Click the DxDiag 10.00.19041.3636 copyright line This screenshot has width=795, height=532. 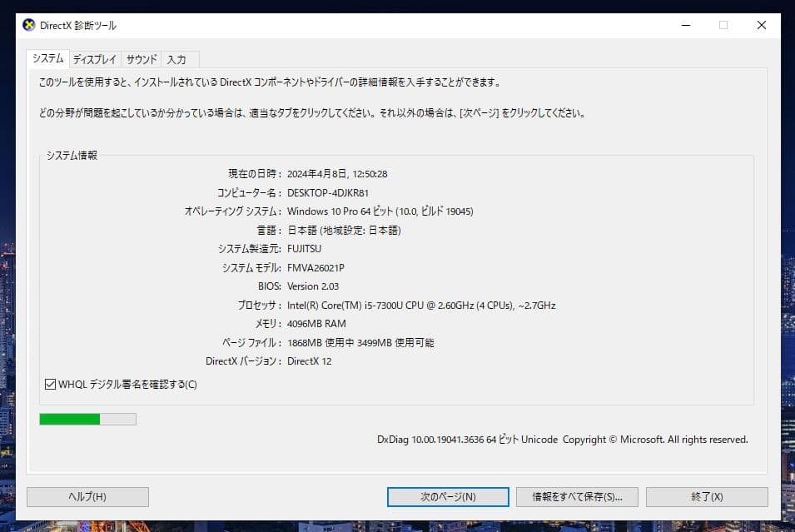point(562,440)
